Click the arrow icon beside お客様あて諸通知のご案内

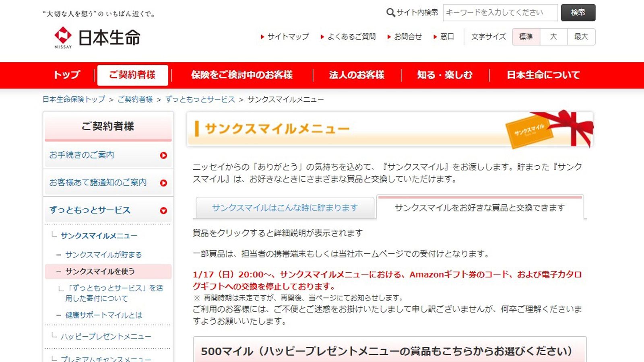click(x=163, y=183)
